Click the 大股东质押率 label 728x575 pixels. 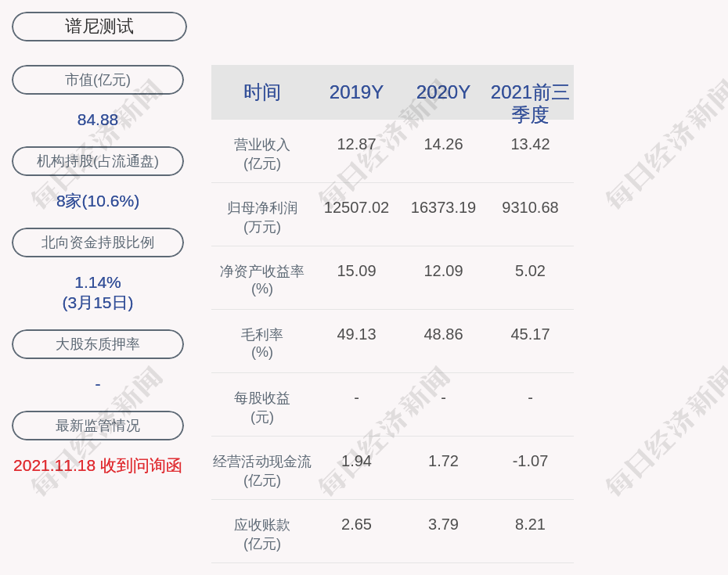point(98,344)
